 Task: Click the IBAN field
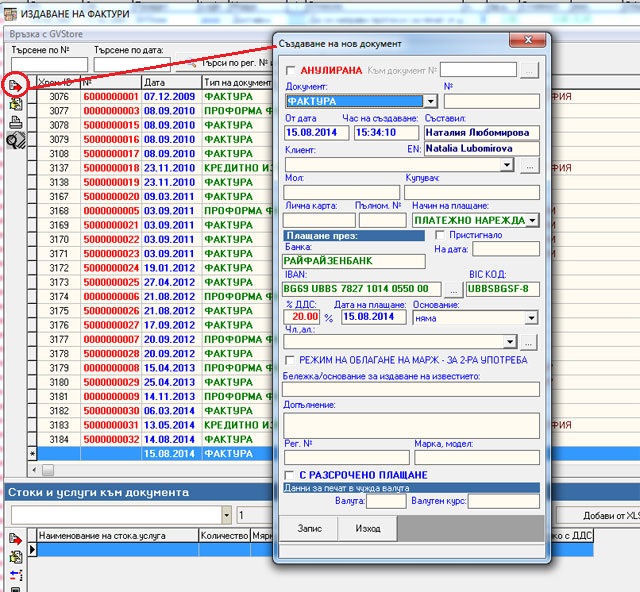coord(362,289)
